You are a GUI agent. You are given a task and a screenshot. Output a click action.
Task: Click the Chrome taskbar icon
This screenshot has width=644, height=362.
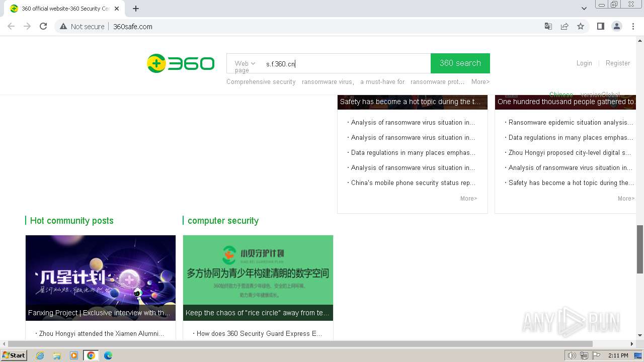pyautogui.click(x=91, y=355)
